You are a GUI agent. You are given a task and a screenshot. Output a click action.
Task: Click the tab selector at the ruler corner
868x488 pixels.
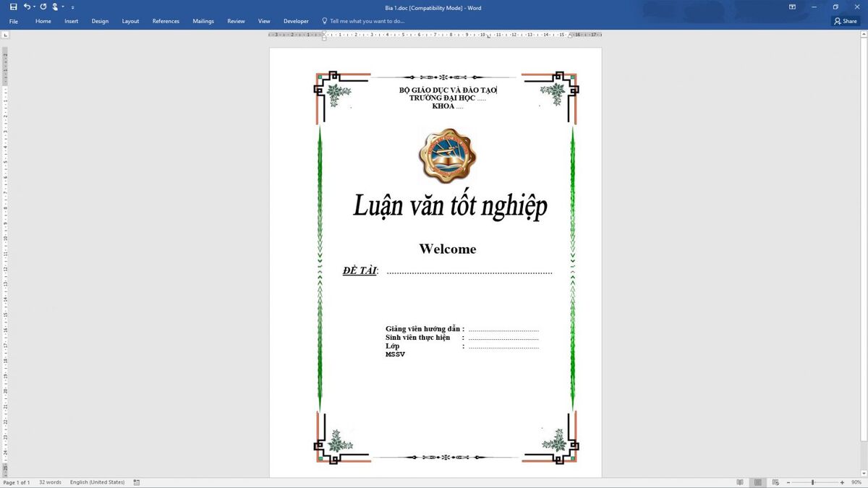coord(4,35)
